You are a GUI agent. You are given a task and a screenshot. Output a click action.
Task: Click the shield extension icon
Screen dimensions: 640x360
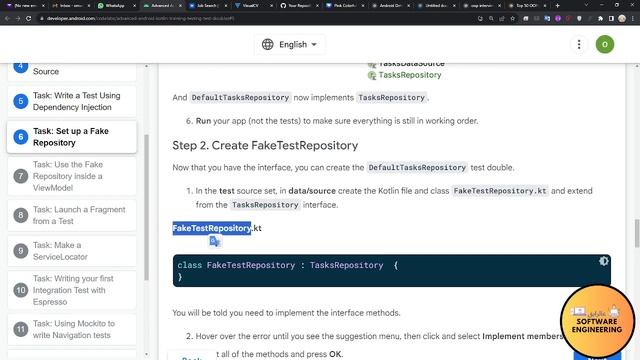pos(579,18)
